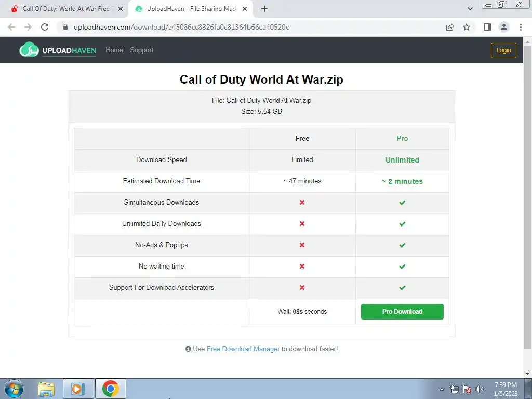
Task: Open the browser side panel icon
Action: click(x=487, y=27)
